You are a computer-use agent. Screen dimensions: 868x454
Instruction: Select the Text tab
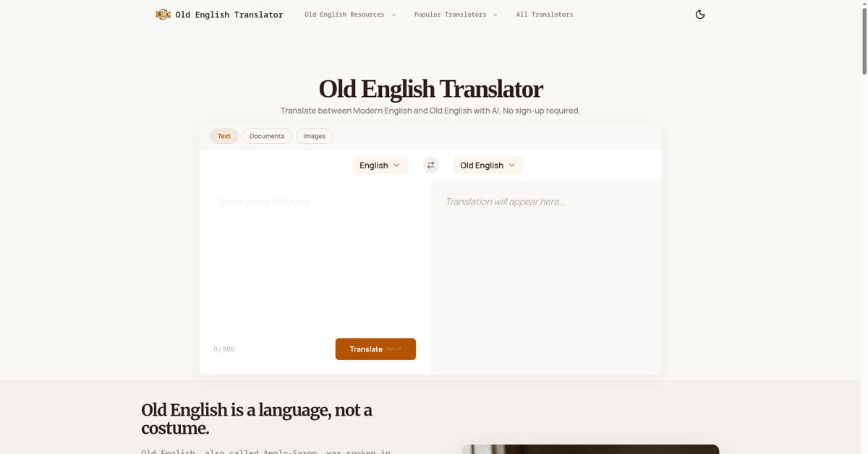coord(224,136)
